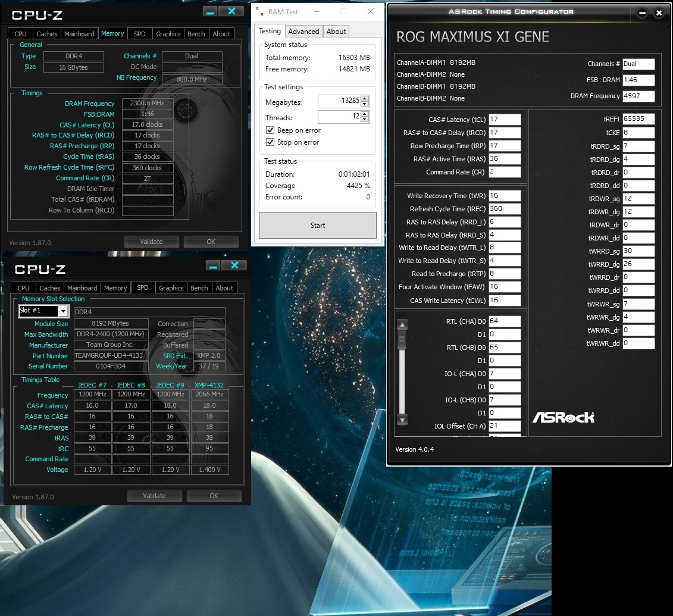Click Validate in upper CPU-Z window

pos(151,242)
